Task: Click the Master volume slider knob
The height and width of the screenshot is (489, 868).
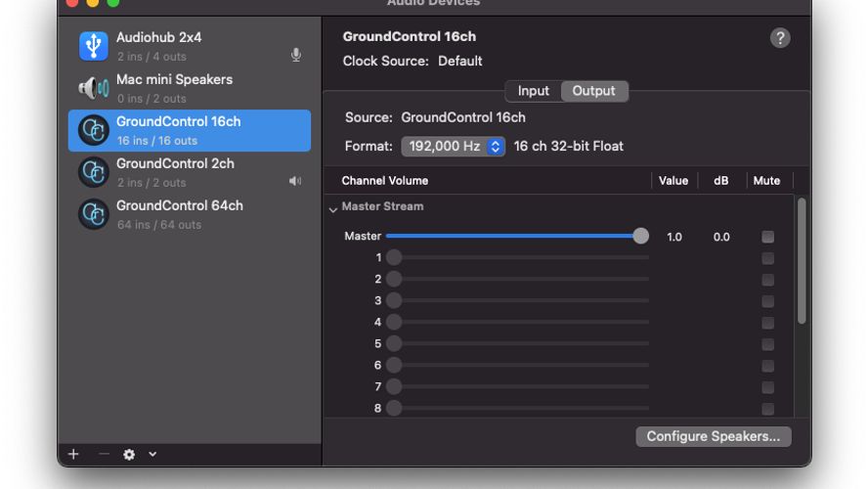Action: point(640,236)
